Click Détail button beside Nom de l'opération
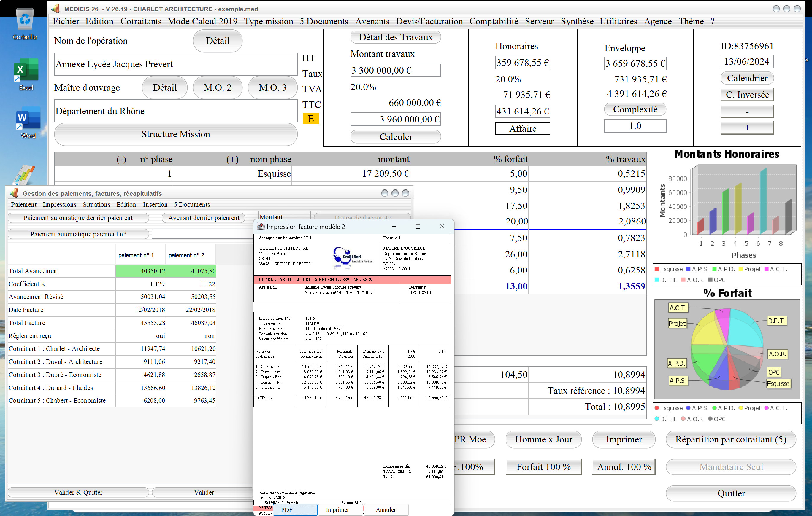This screenshot has width=812, height=516. pos(218,41)
